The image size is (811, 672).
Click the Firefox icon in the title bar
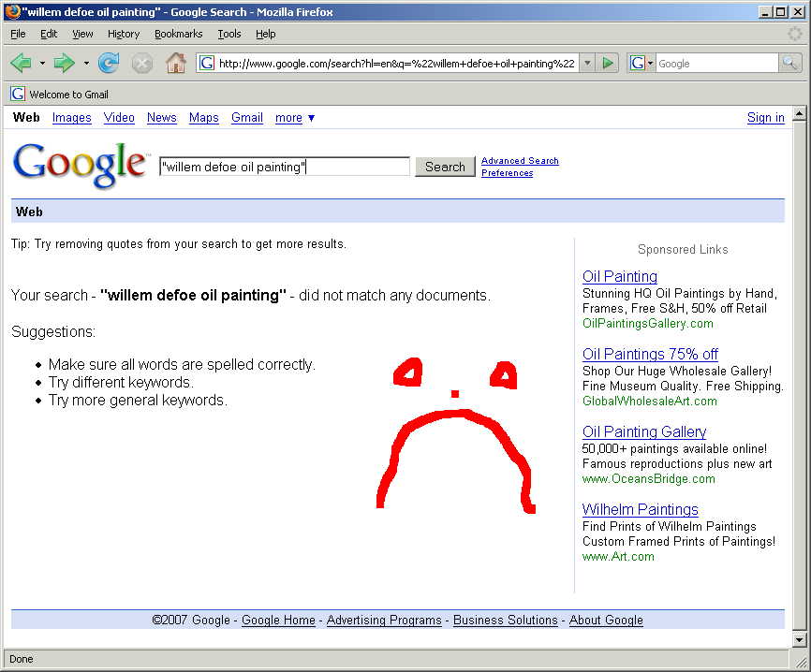12,11
